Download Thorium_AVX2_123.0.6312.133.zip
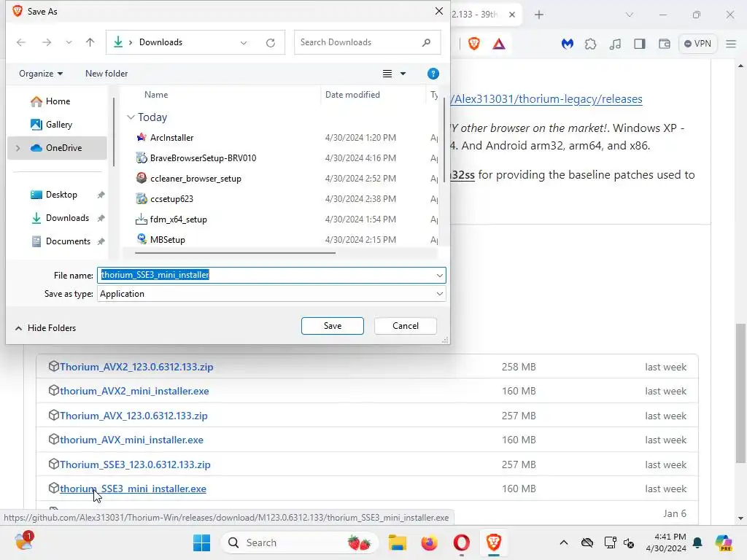This screenshot has width=747, height=560. pyautogui.click(x=136, y=367)
